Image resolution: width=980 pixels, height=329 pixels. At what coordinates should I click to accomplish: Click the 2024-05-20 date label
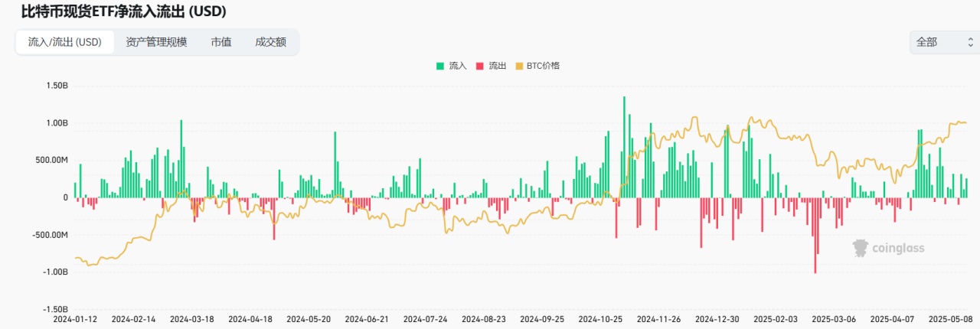(309, 319)
